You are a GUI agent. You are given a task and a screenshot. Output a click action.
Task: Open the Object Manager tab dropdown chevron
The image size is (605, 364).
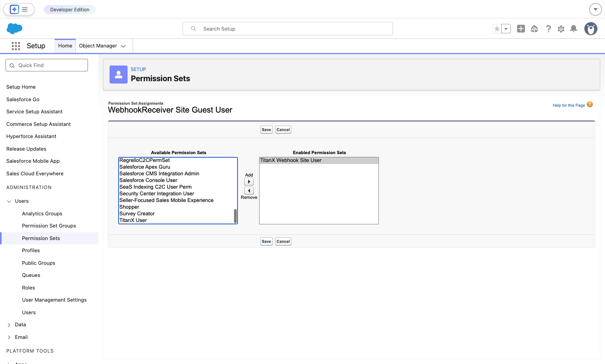pyautogui.click(x=123, y=46)
